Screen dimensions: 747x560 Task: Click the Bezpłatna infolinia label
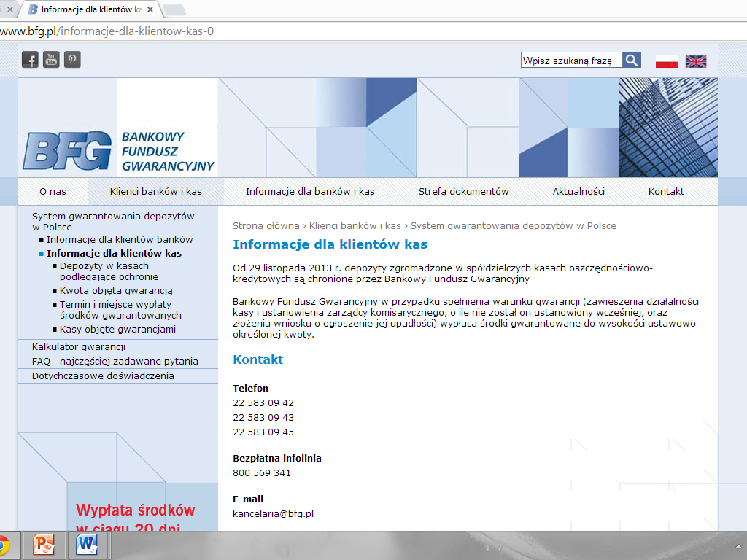tap(276, 458)
